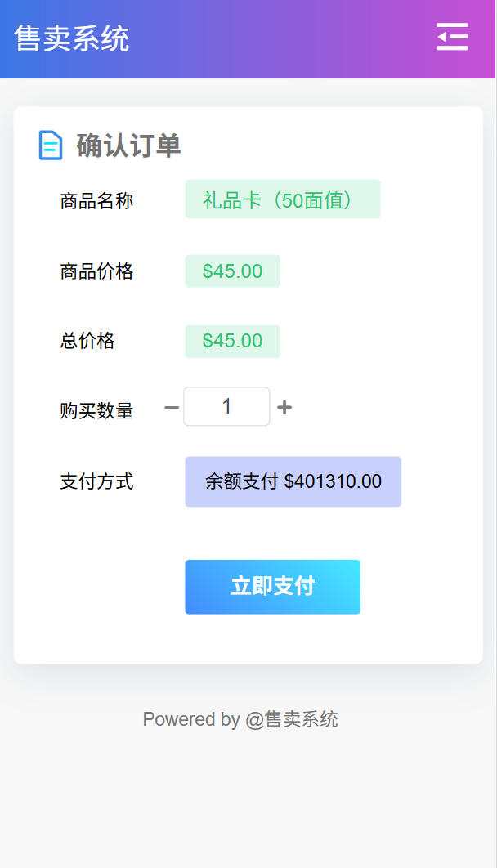Click the 购买数量 field label
This screenshot has width=497, height=868.
[x=96, y=411]
